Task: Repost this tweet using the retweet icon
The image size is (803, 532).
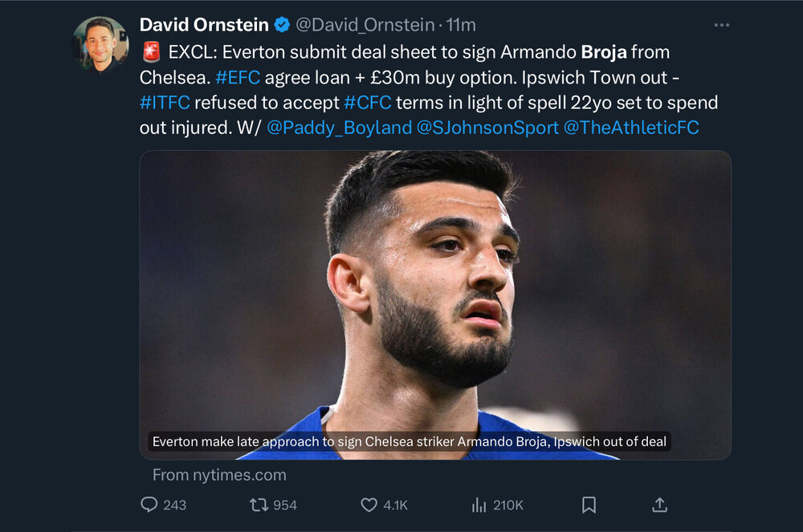Action: pyautogui.click(x=259, y=506)
